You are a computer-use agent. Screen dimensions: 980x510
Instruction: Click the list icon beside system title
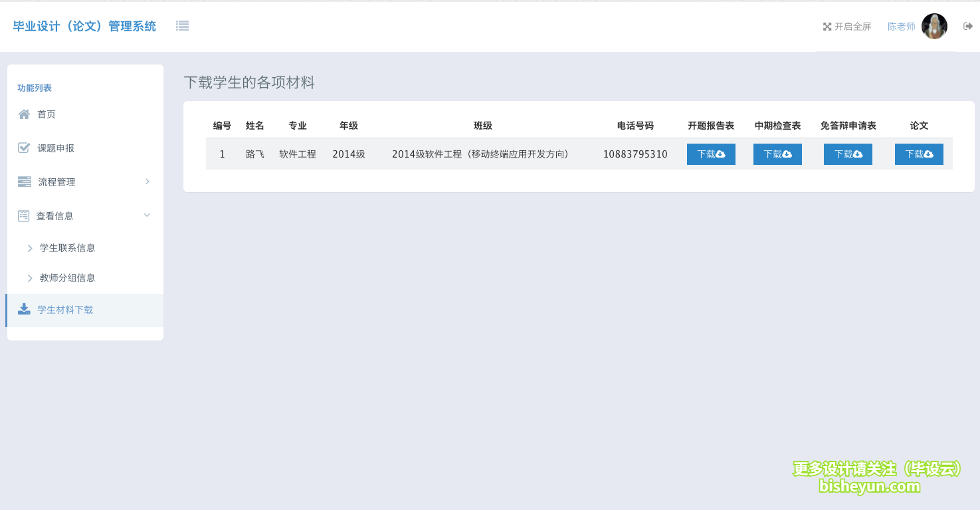click(181, 25)
